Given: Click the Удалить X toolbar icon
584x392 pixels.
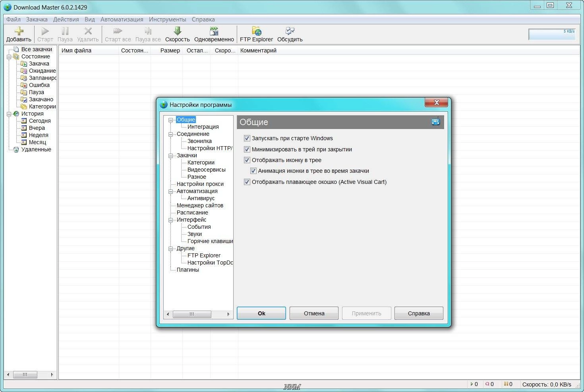Looking at the screenshot, I should click(x=88, y=31).
